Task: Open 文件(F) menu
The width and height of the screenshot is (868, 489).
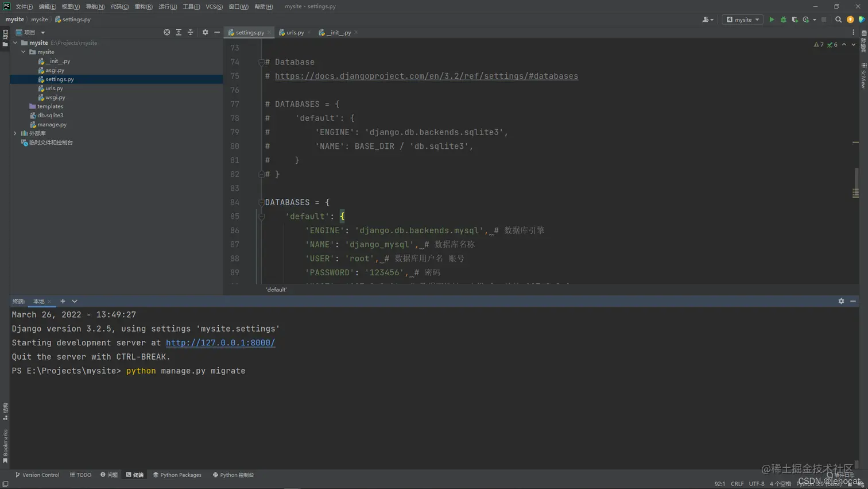Action: tap(24, 6)
